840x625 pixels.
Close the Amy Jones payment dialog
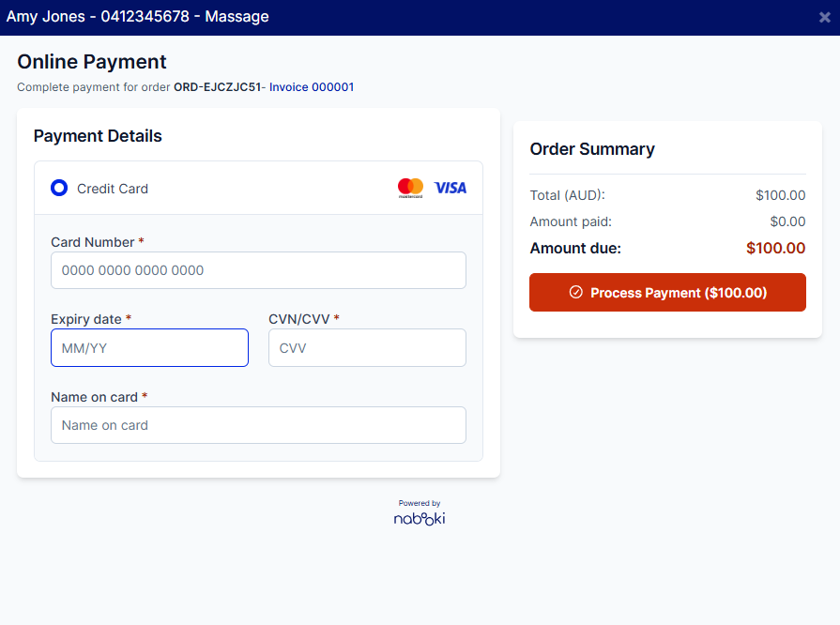pyautogui.click(x=824, y=17)
